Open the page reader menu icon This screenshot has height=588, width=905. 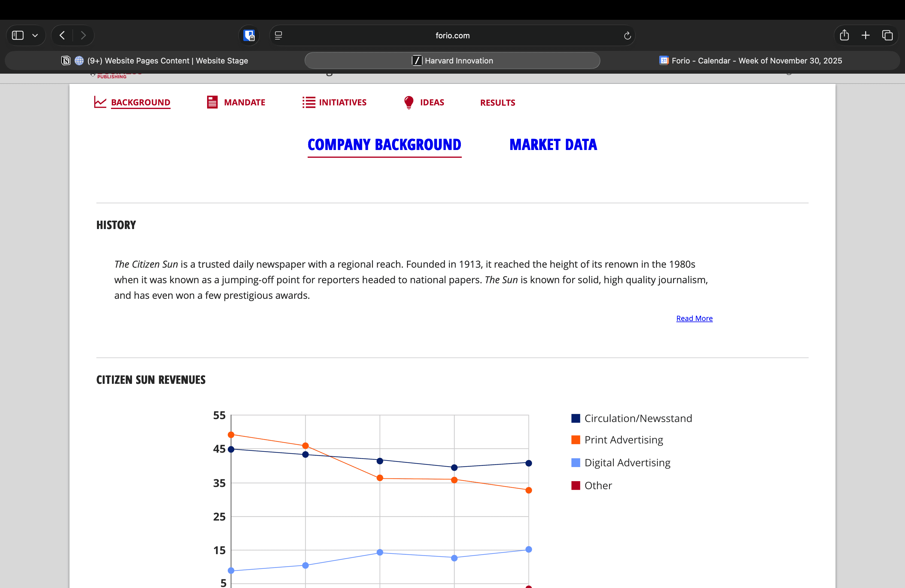[278, 35]
